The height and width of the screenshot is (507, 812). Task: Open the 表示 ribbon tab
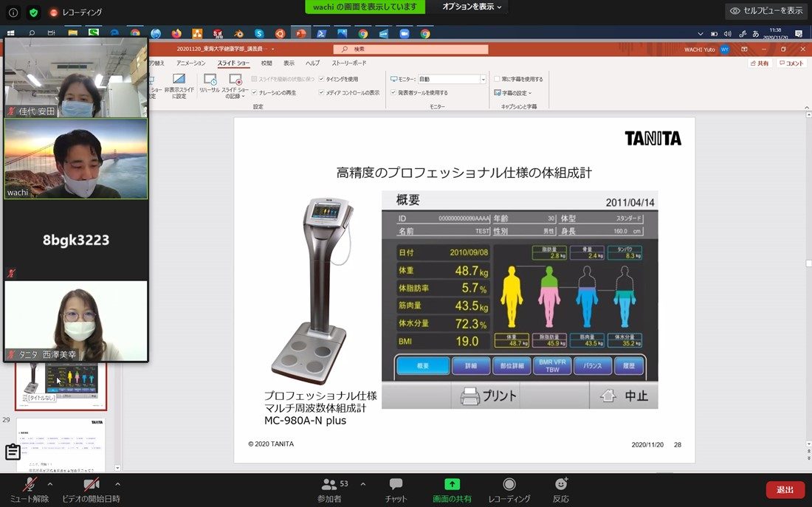289,63
